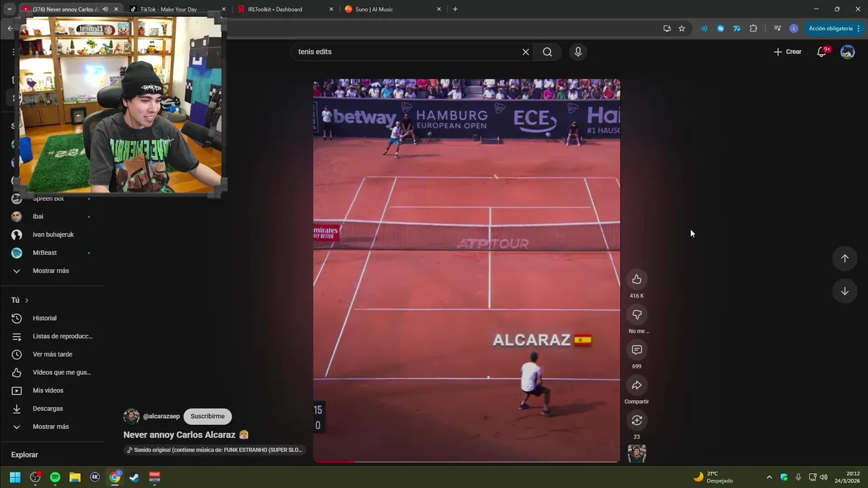Open the ivan buhajeruk subscription channel
Screen dimensions: 868x488
pos(54,235)
